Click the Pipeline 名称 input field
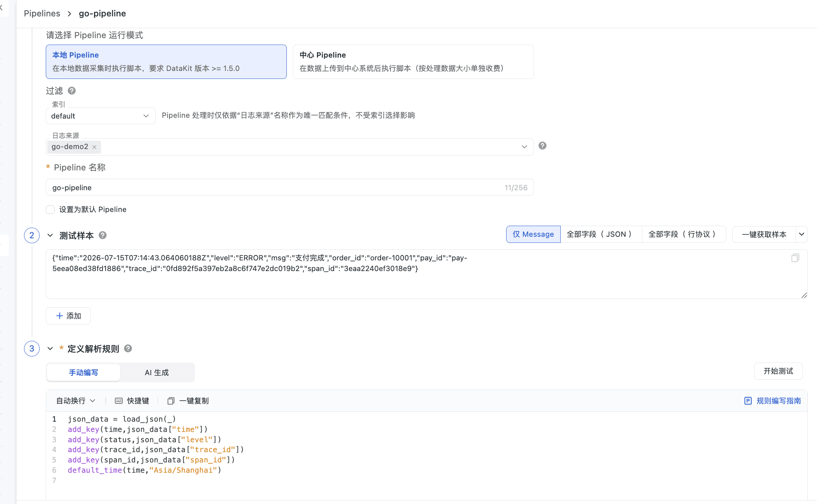Viewport: 817px width, 504px height. [290, 187]
